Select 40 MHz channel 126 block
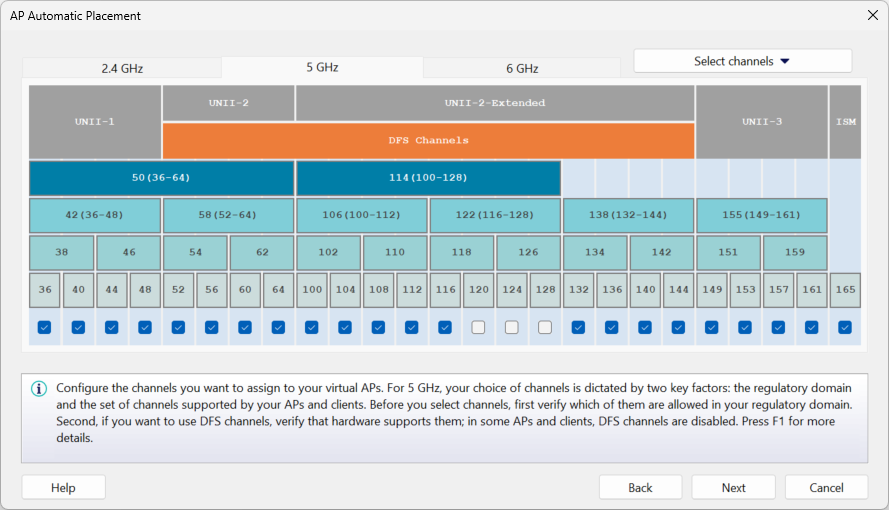The width and height of the screenshot is (889, 510). point(528,253)
